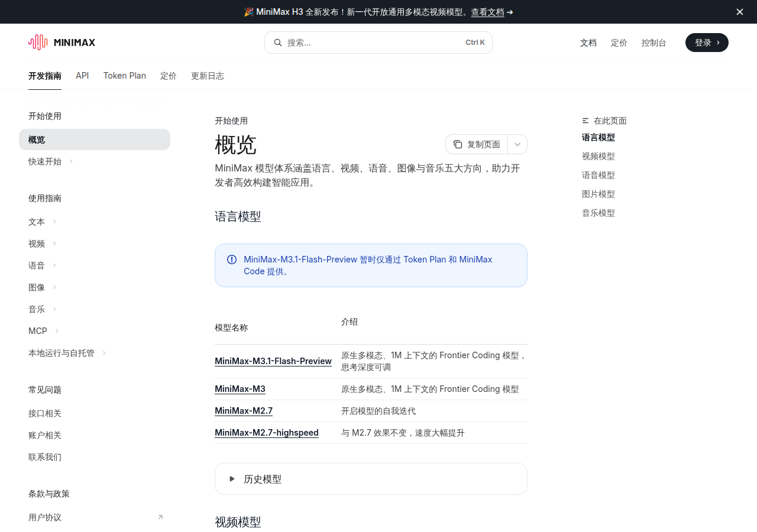Expand the 音乐 sidebar section

[54, 309]
